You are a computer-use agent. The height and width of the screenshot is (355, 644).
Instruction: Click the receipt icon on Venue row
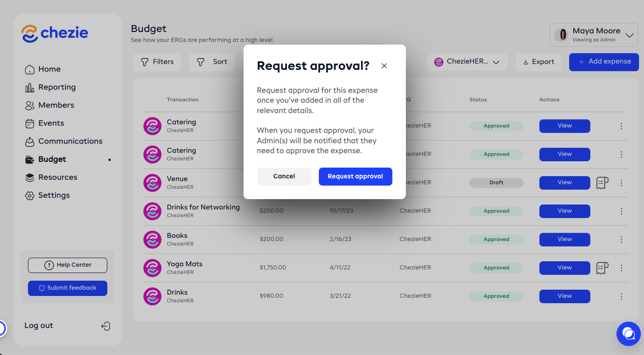602,183
